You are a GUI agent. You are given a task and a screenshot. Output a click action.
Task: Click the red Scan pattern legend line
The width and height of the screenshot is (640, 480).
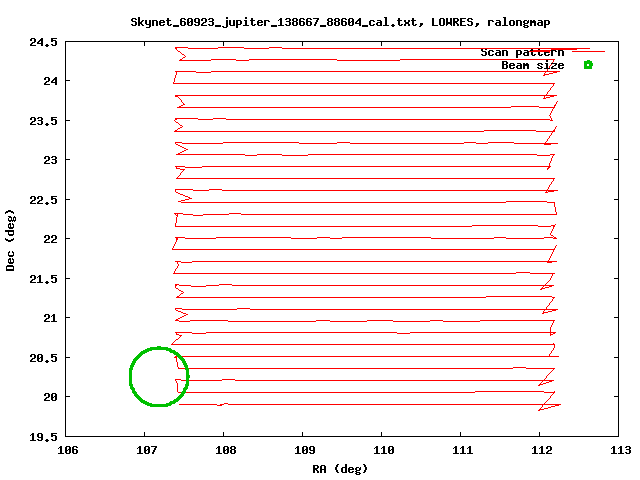point(588,51)
